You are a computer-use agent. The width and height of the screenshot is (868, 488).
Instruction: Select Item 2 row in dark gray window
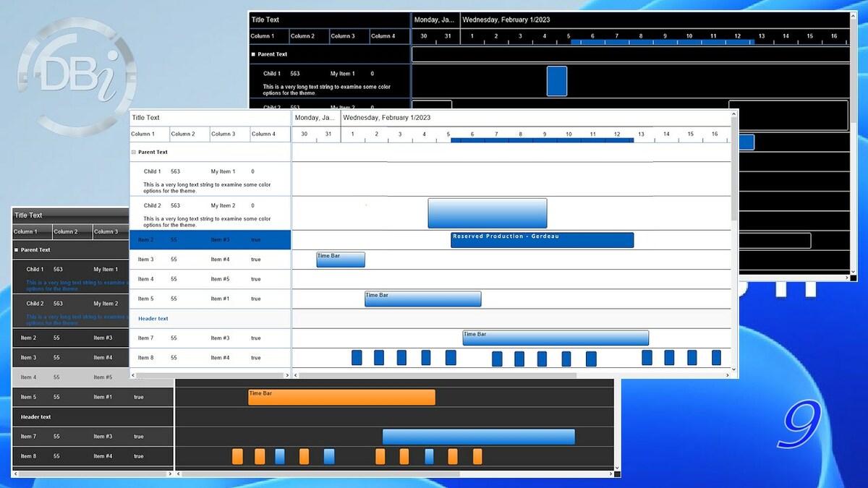pos(70,338)
